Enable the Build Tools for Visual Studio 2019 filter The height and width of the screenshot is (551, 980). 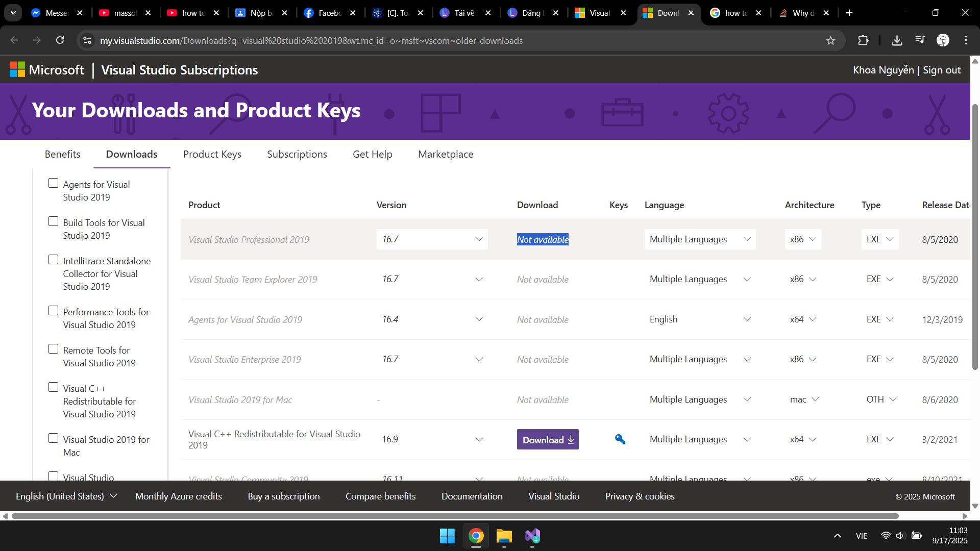53,220
